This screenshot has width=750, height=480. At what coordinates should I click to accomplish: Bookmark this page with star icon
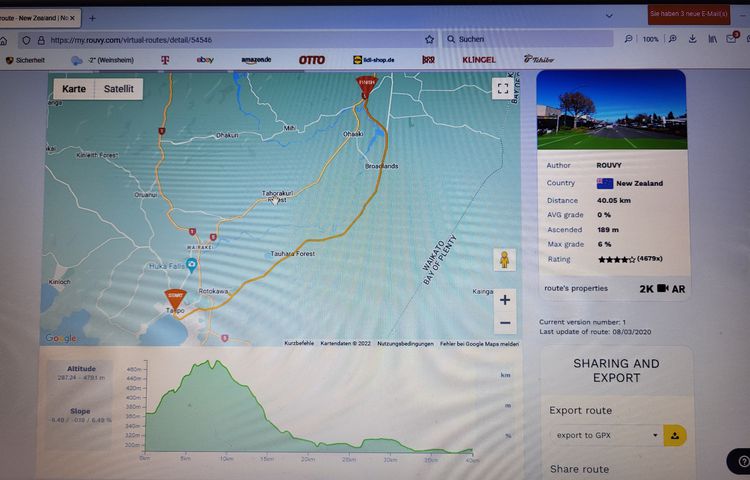(429, 40)
